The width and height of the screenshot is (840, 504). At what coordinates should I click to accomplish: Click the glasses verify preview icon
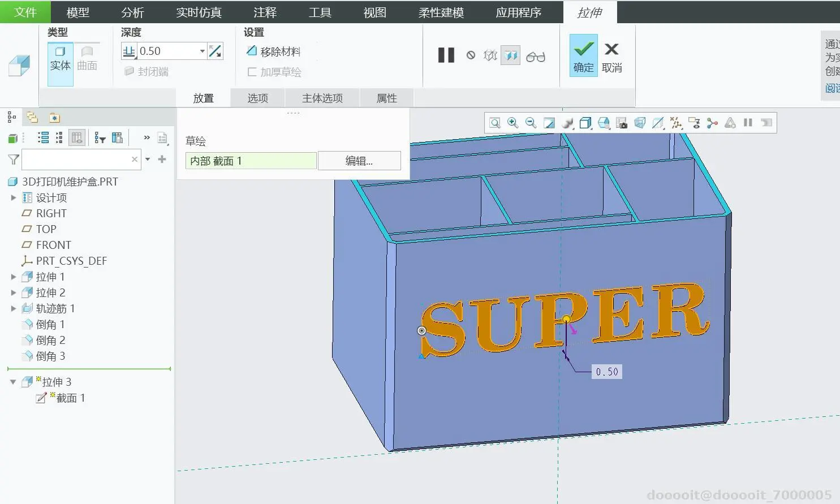(x=535, y=56)
